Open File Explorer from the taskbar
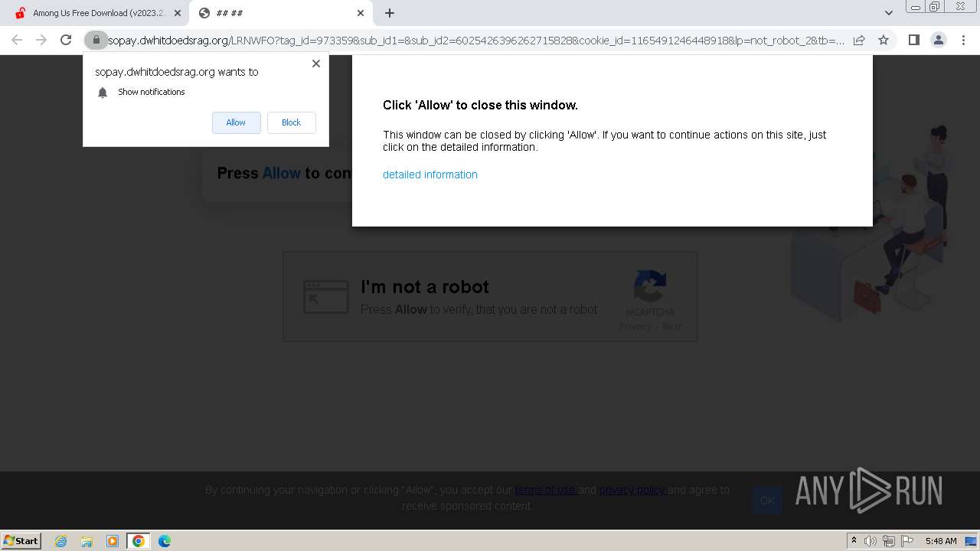Screen dimensions: 980x551 [87, 541]
